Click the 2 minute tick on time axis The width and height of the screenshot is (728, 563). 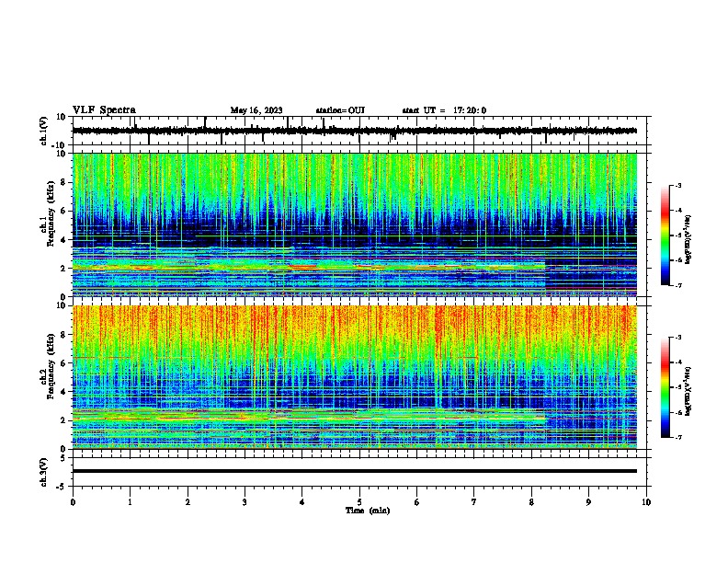[x=188, y=502]
